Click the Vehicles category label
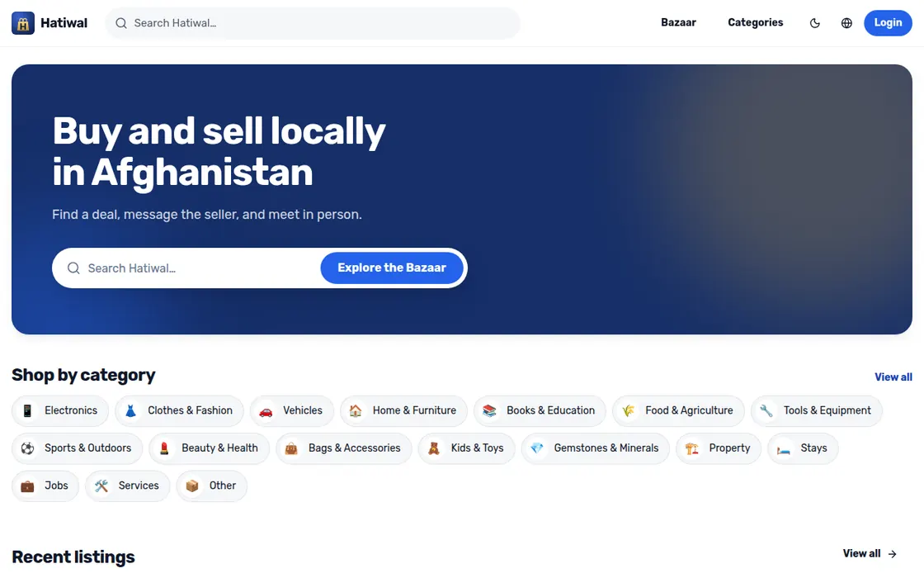 tap(302, 410)
